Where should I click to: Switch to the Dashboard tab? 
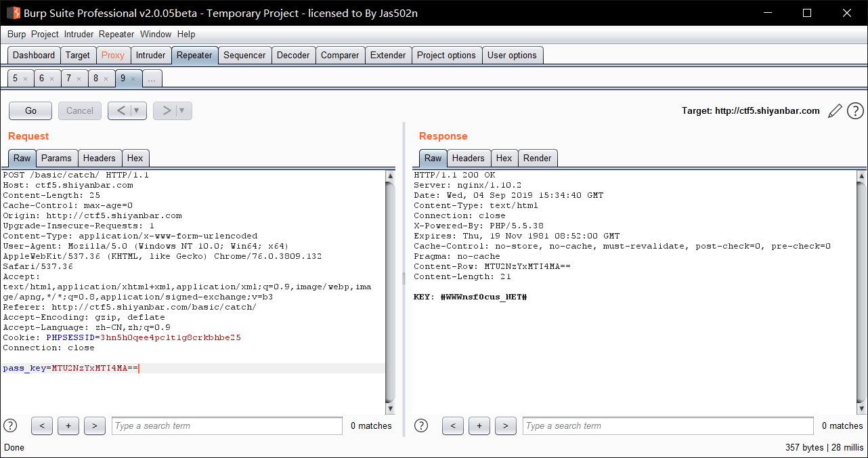pos(34,56)
